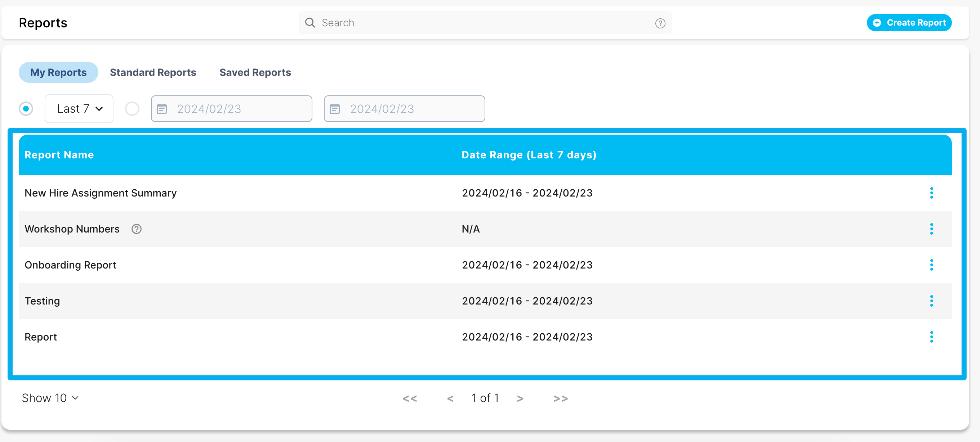
Task: Click the N/A date range cell
Action: [471, 229]
